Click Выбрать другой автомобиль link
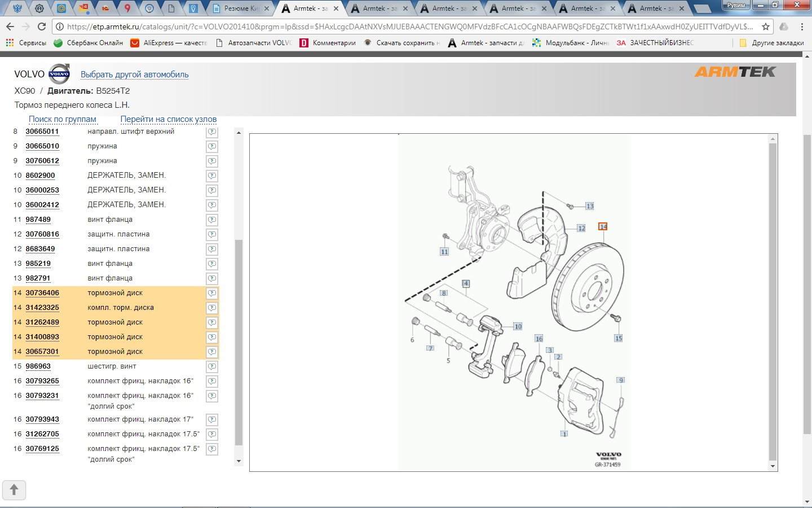812x508 pixels. 135,75
